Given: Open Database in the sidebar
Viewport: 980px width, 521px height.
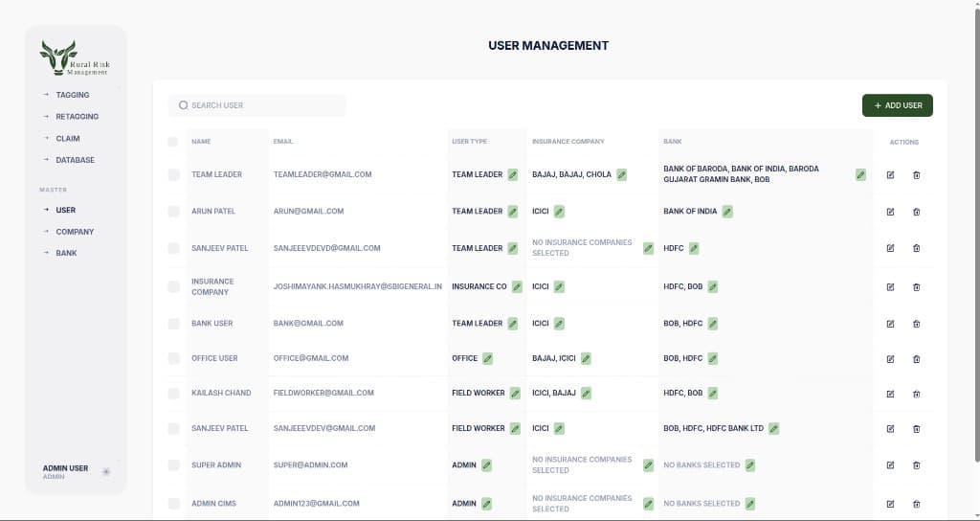Looking at the screenshot, I should [75, 160].
